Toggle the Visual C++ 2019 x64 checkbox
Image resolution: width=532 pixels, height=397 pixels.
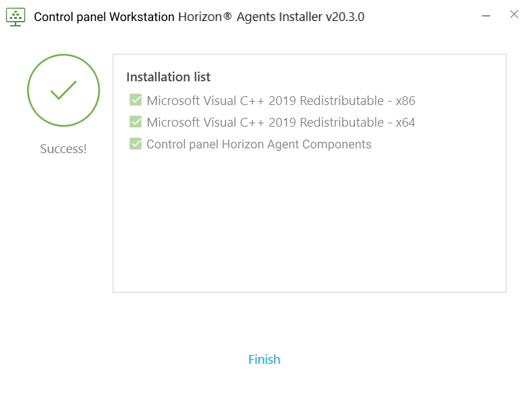pyautogui.click(x=136, y=122)
